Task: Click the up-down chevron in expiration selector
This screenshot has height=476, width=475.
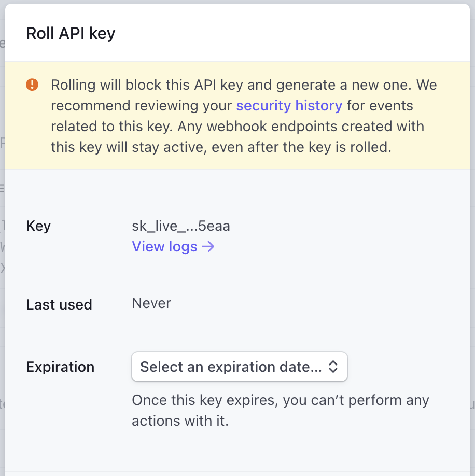Action: pos(333,367)
